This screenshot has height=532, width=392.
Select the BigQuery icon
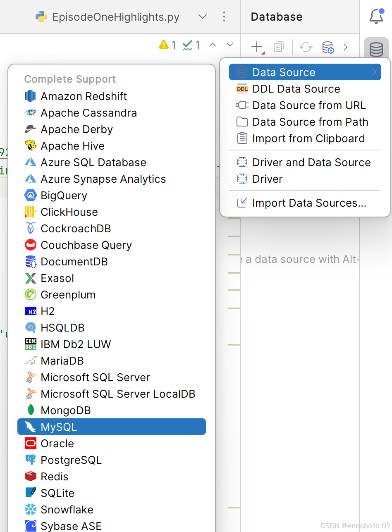31,196
